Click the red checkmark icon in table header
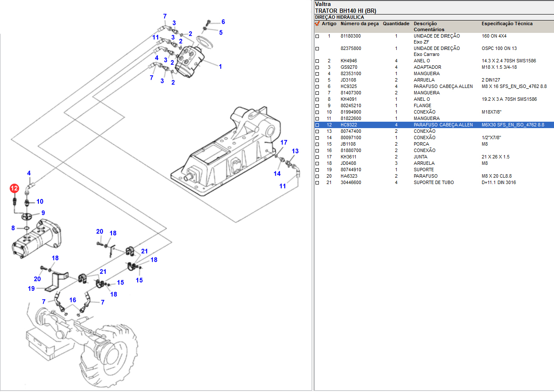 317,24
